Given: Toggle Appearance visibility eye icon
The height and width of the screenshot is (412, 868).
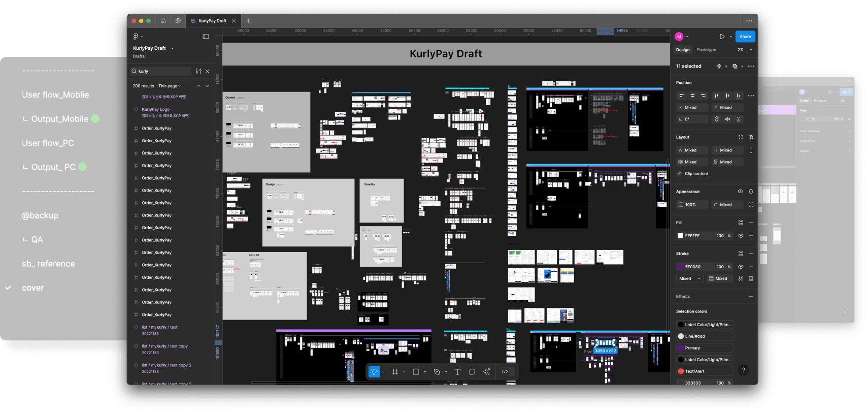Looking at the screenshot, I should (x=740, y=192).
